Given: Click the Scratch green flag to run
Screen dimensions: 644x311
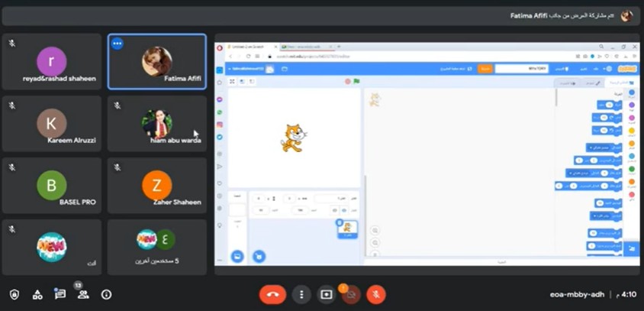Looking at the screenshot, I should (356, 81).
